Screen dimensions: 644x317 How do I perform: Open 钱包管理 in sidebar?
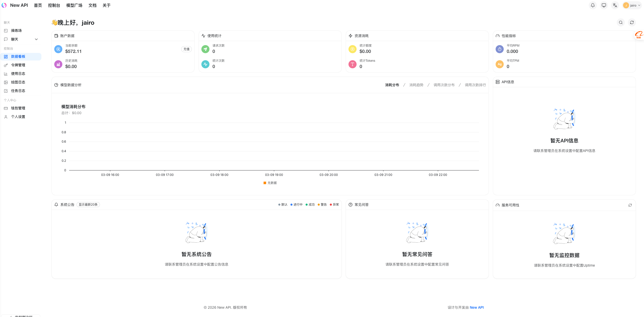click(x=18, y=108)
